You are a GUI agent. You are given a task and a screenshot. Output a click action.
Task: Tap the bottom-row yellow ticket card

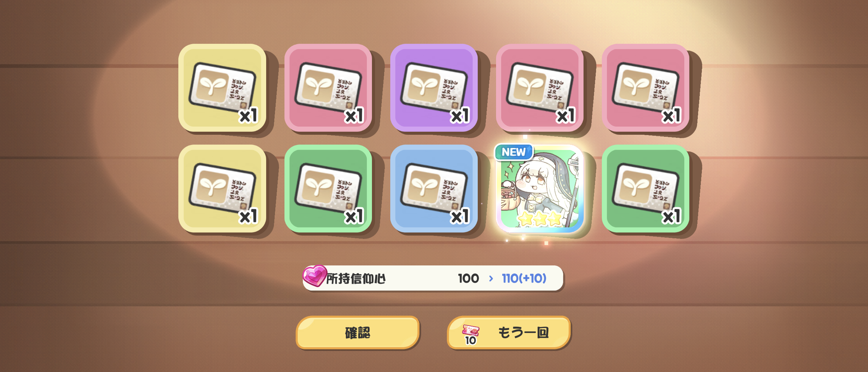[x=222, y=189]
